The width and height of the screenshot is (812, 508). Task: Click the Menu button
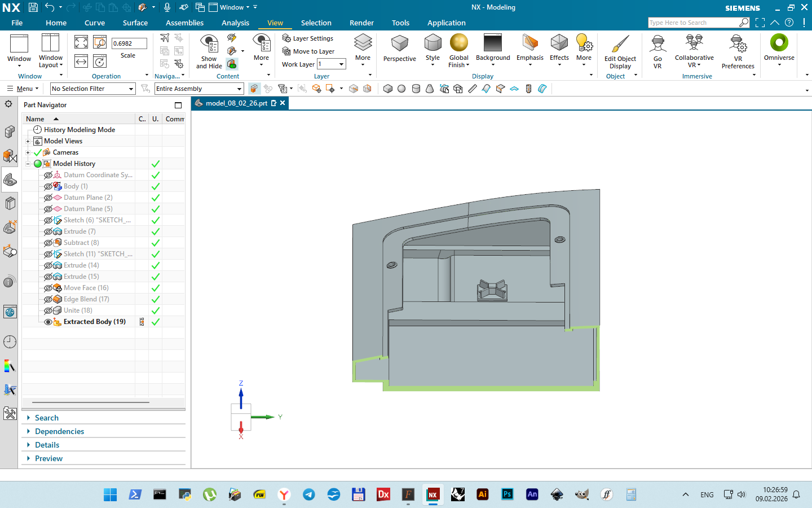(x=23, y=89)
